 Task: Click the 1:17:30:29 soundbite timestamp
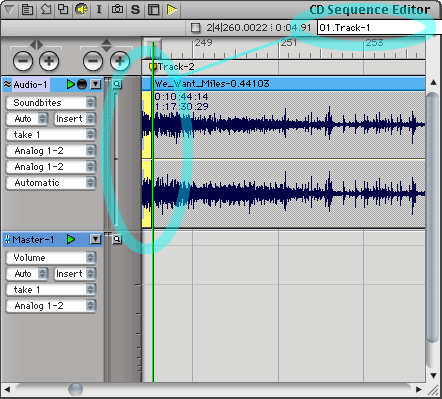tap(182, 107)
